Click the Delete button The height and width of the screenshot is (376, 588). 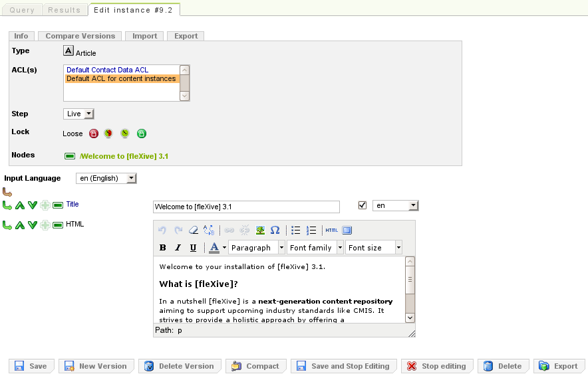click(504, 366)
